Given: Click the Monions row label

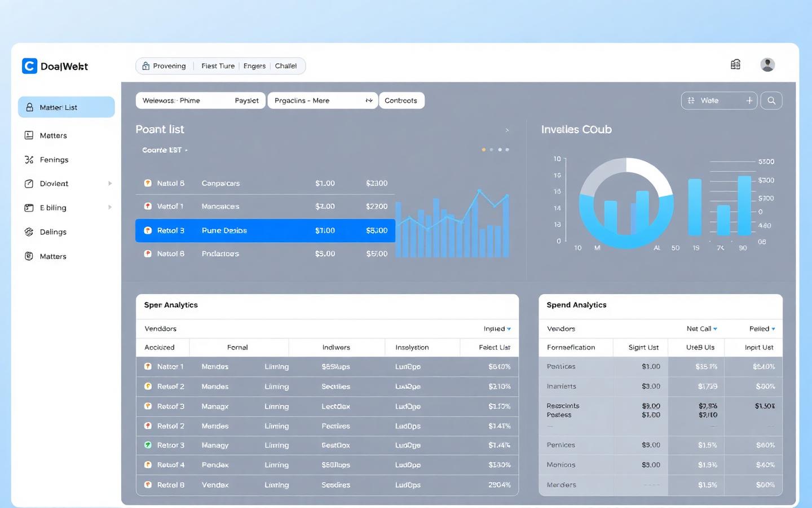Looking at the screenshot, I should point(561,465).
